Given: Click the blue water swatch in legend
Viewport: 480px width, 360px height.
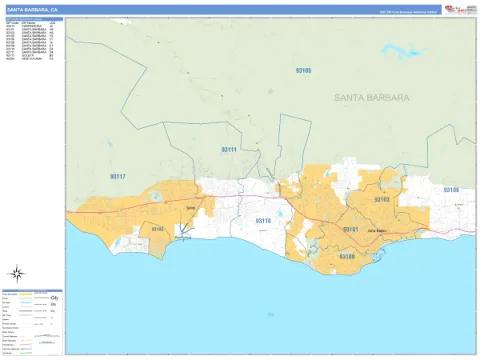Looking at the screenshot, I should coord(26,303).
